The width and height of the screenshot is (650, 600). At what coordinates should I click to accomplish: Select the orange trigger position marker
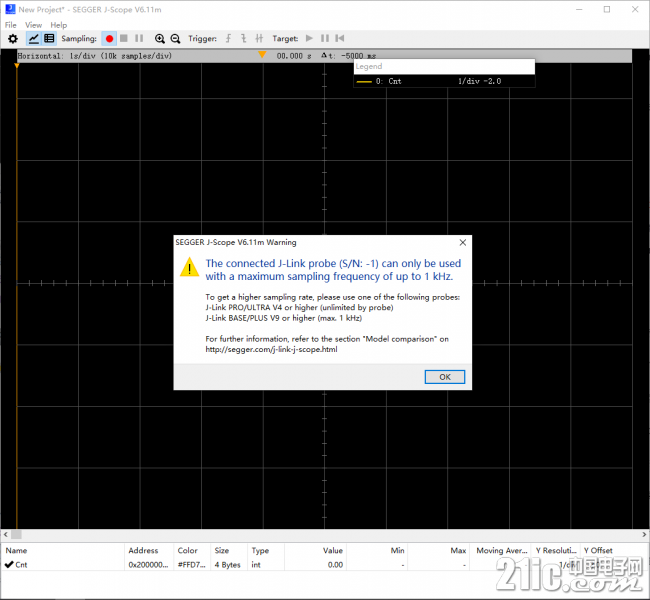pos(262,54)
